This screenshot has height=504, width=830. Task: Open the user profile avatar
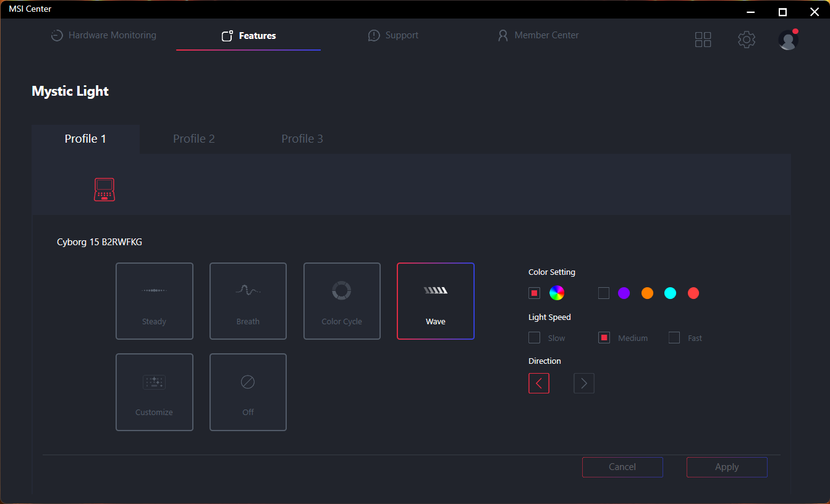click(x=788, y=40)
